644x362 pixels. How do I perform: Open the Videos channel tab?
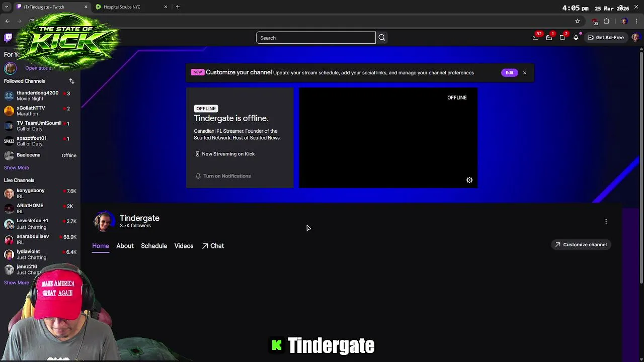tap(184, 246)
